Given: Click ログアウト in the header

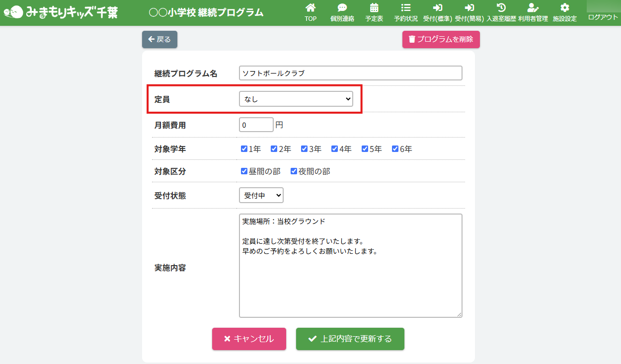Looking at the screenshot, I should coord(603,17).
